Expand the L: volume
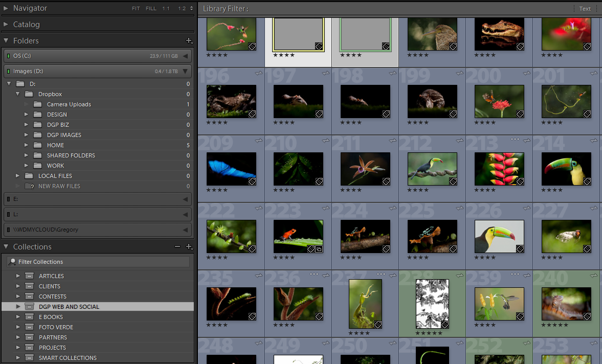This screenshot has width=602, height=364. pyautogui.click(x=186, y=214)
